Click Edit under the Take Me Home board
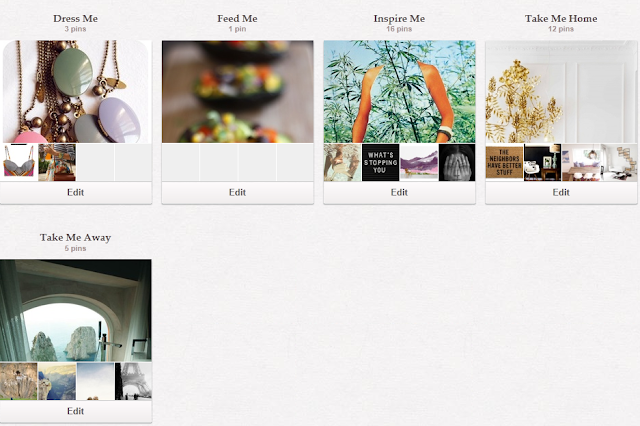This screenshot has height=426, width=640. 561,192
